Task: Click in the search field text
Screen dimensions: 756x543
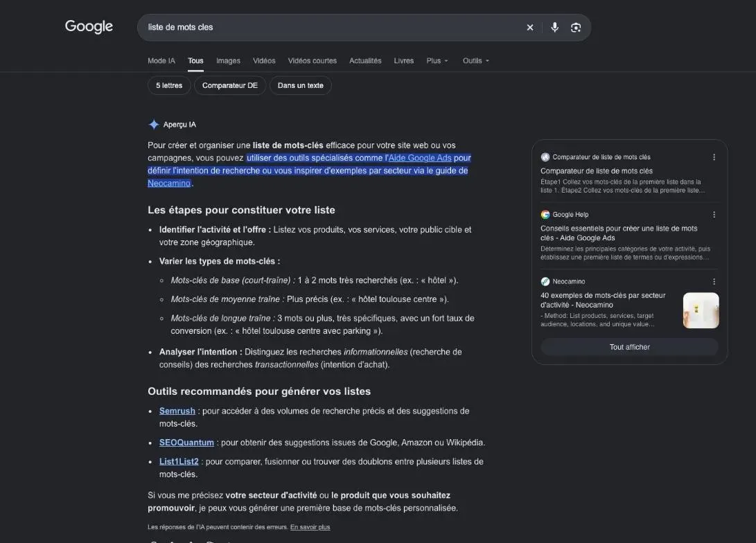Action: (180, 28)
